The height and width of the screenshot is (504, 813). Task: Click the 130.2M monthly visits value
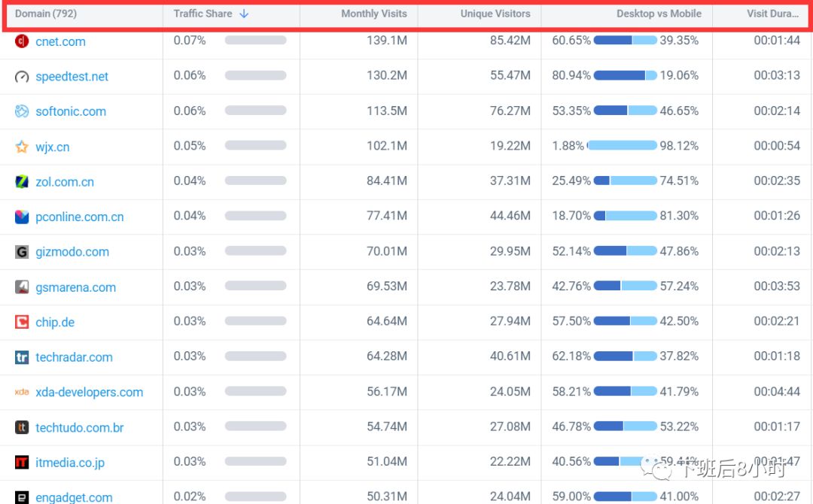(387, 76)
